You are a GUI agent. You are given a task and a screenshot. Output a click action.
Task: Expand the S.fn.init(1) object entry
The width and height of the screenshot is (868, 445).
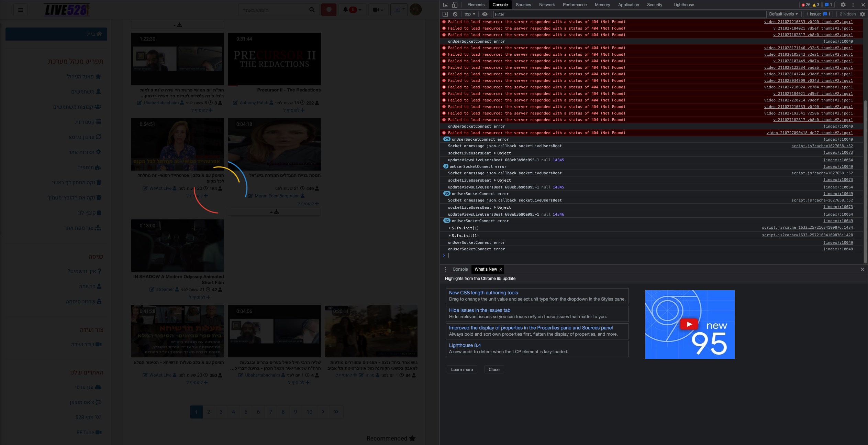[450, 228]
